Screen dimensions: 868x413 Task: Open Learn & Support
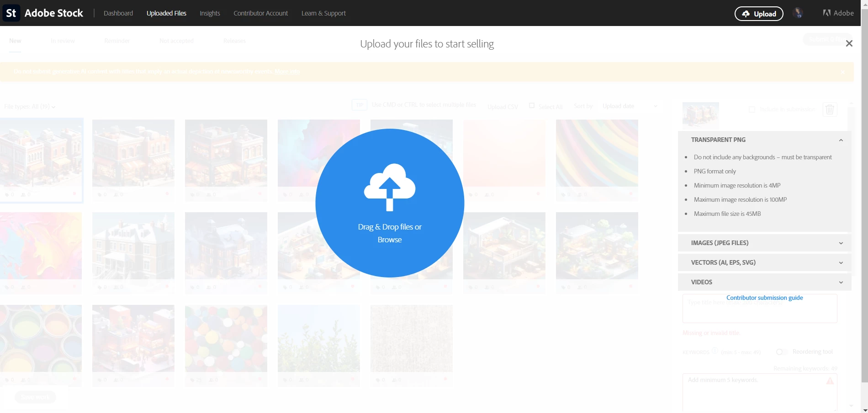tap(323, 13)
